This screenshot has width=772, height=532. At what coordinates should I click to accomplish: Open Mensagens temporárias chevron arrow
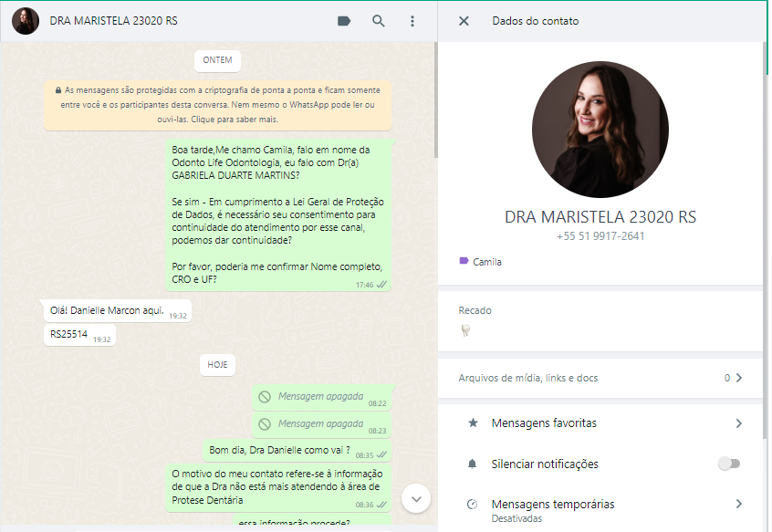(738, 504)
